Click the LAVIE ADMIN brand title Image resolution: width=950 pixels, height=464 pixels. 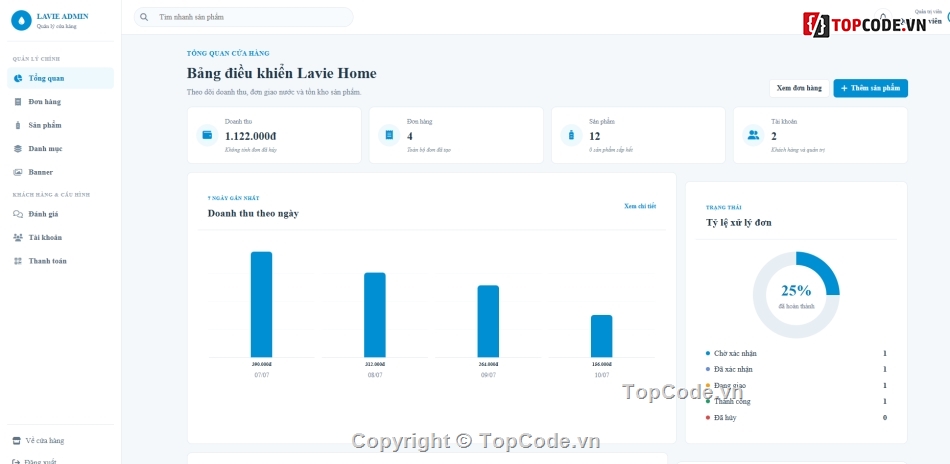coord(62,16)
